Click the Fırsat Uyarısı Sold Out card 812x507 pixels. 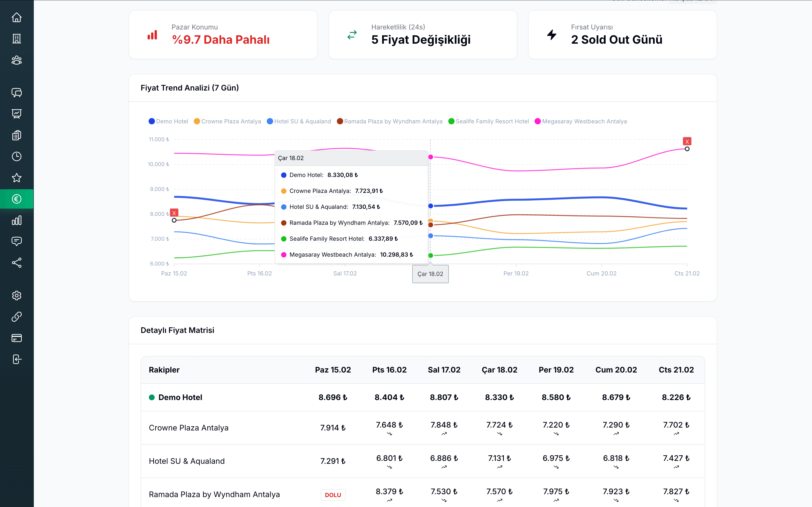(x=623, y=35)
